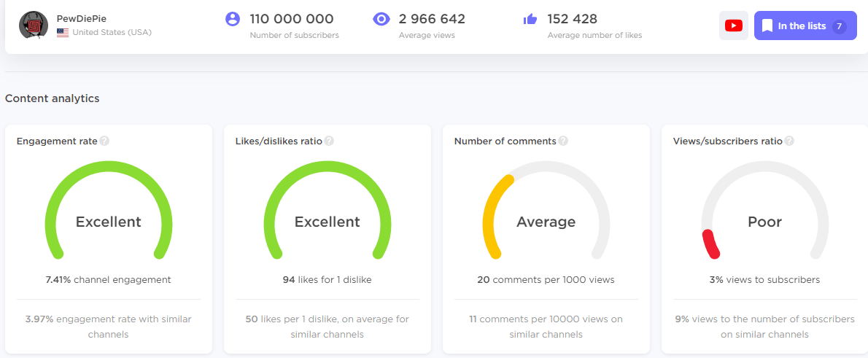Click the Content analytics heading
Image resolution: width=868 pixels, height=358 pixels.
52,98
